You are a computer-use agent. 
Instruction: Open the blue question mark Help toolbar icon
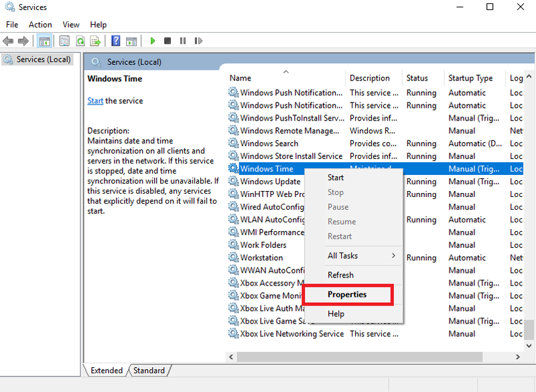116,41
